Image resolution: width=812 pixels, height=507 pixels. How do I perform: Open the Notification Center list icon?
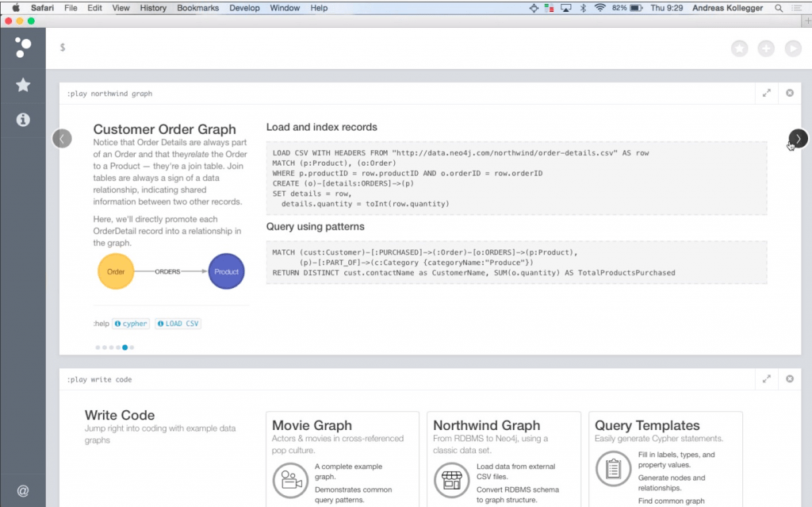[x=797, y=8]
